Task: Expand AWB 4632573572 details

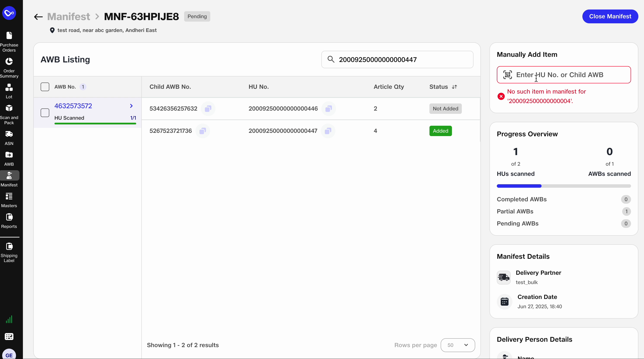Action: pos(131,106)
